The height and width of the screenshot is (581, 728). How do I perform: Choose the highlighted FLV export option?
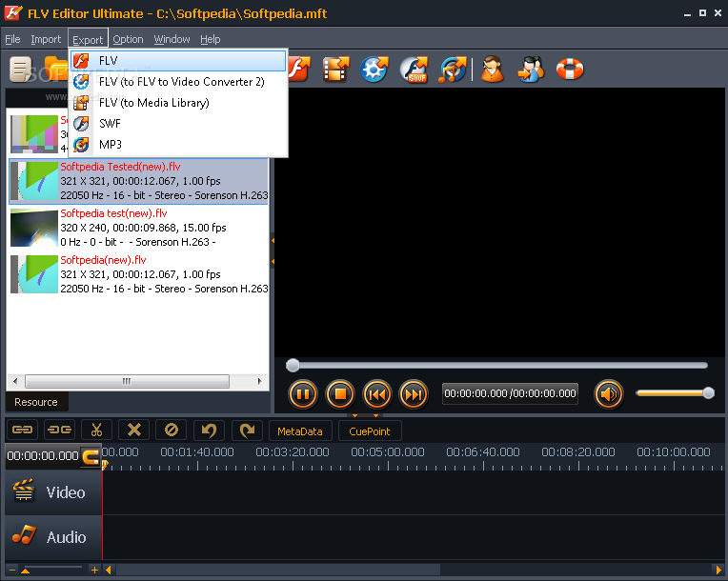click(x=178, y=61)
